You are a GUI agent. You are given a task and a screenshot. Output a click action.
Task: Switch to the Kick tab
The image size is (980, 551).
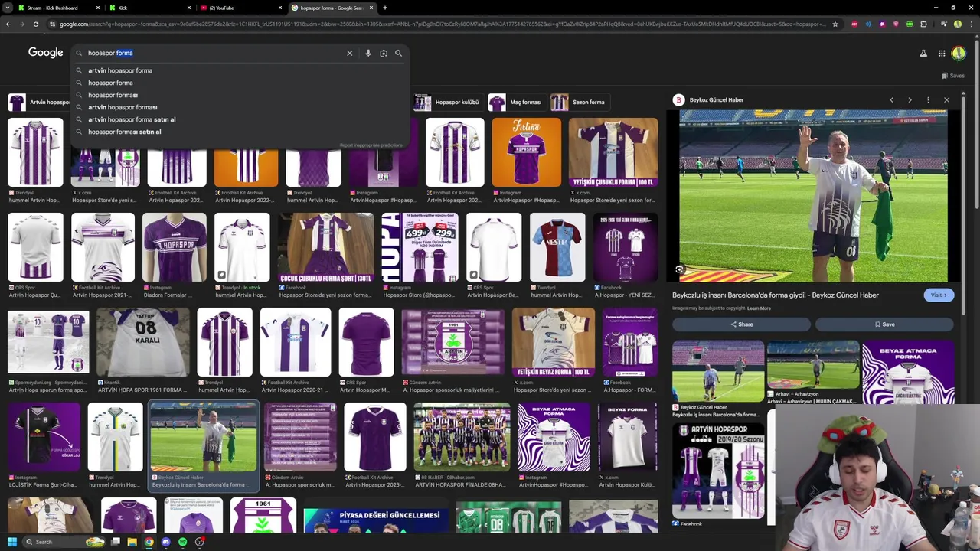point(150,8)
